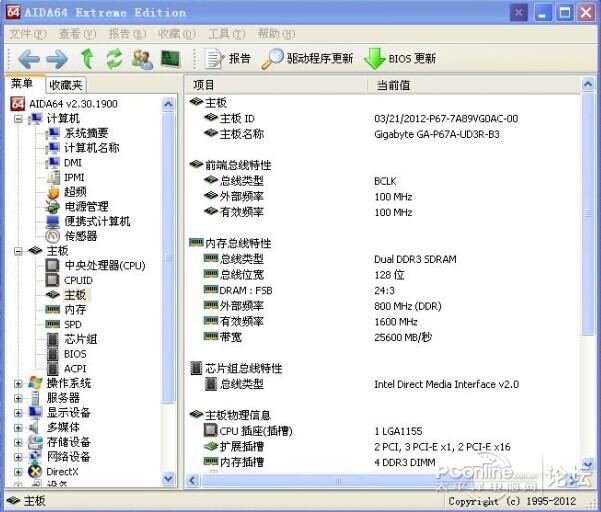This screenshot has height=512, width=601.
Task: Open 电源管理 tree item
Action: pos(86,207)
